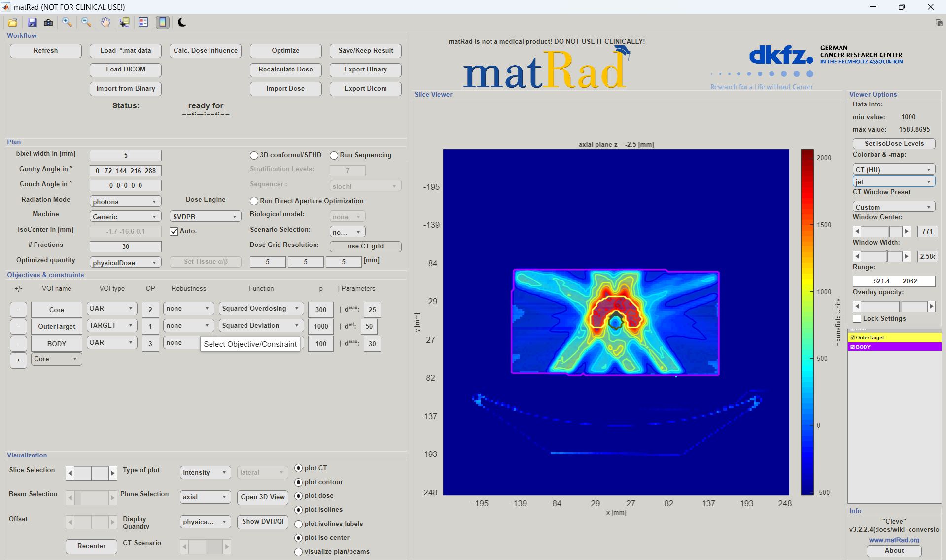Check the Lock Settings checkbox
The image size is (946, 560).
[x=857, y=319]
